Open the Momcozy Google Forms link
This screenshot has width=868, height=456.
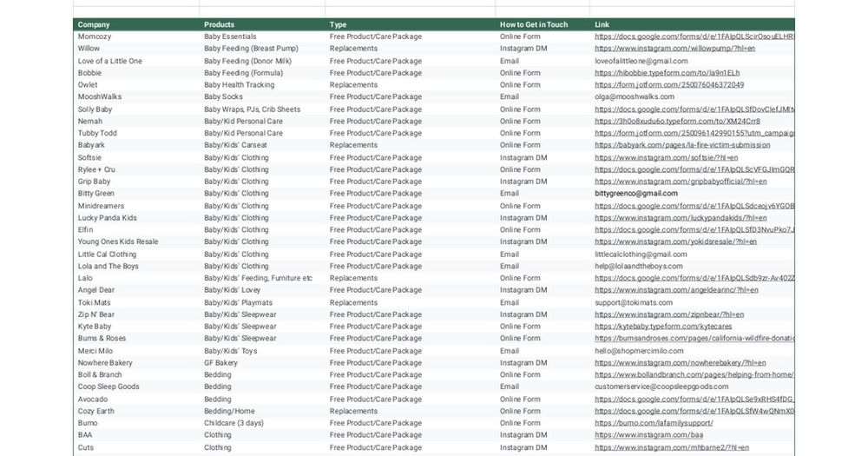coord(694,36)
